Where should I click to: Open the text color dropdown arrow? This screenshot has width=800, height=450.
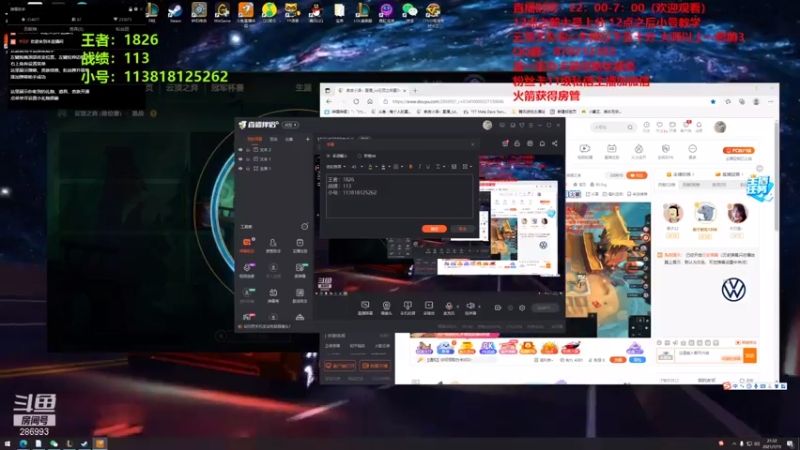377,166
